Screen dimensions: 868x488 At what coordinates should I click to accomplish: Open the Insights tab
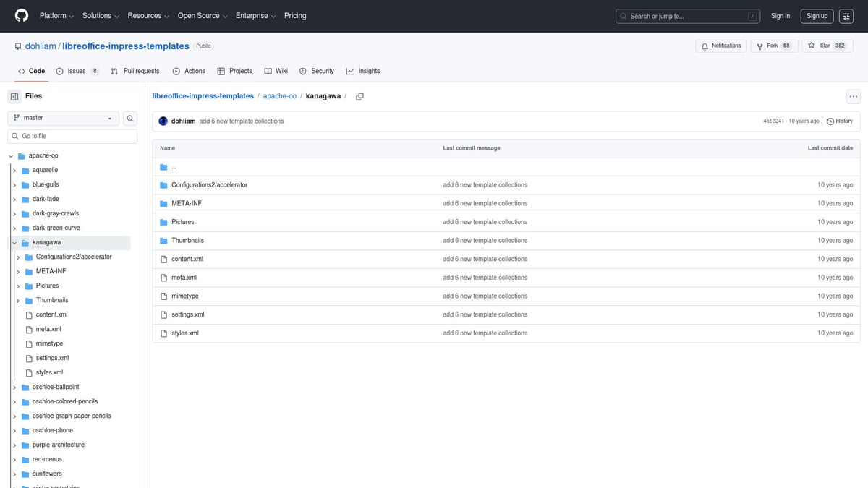click(363, 71)
